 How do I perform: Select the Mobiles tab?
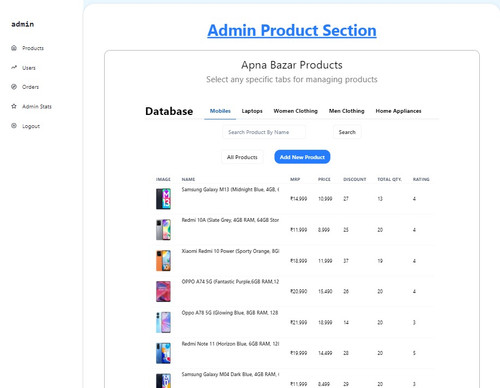[x=220, y=111]
